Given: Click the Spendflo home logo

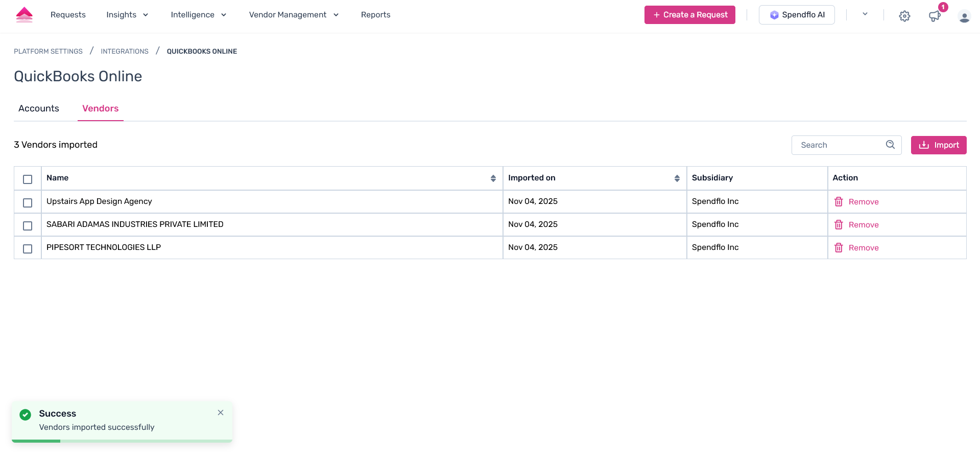Looking at the screenshot, I should coord(25,15).
